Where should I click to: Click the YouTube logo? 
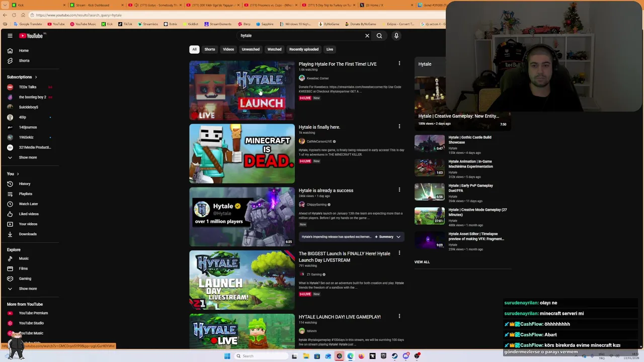pyautogui.click(x=31, y=36)
